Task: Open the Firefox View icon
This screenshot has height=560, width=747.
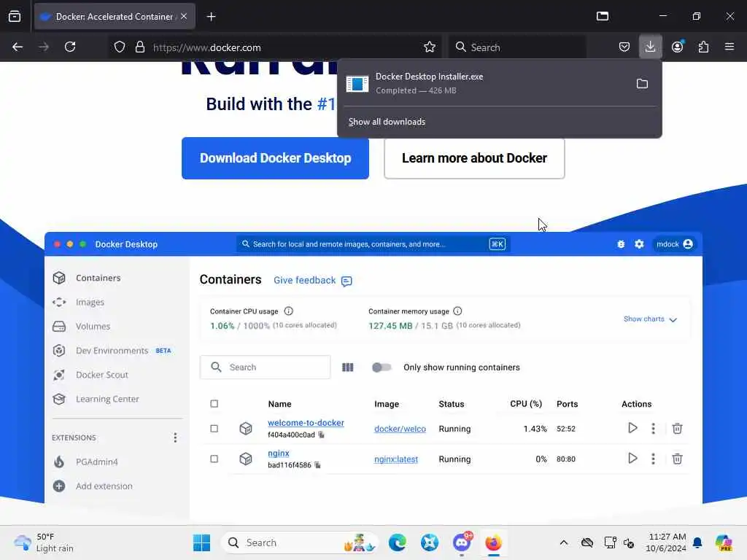Action: (15, 17)
